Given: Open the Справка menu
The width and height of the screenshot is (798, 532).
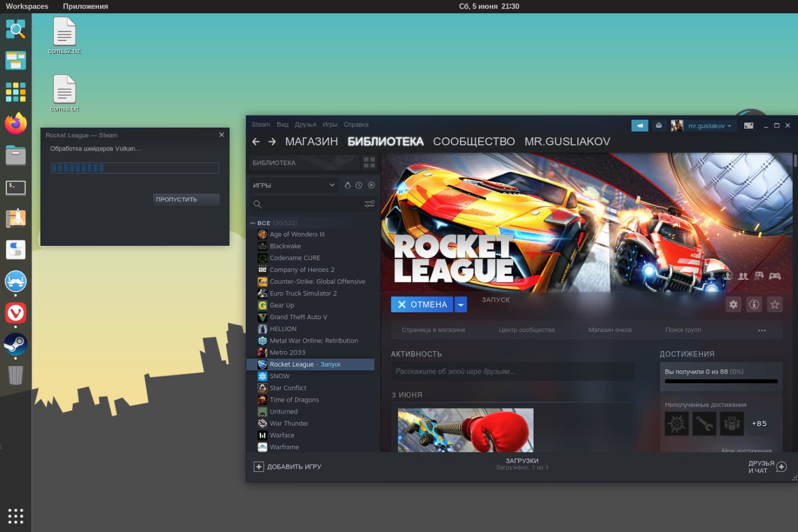Looking at the screenshot, I should point(356,124).
